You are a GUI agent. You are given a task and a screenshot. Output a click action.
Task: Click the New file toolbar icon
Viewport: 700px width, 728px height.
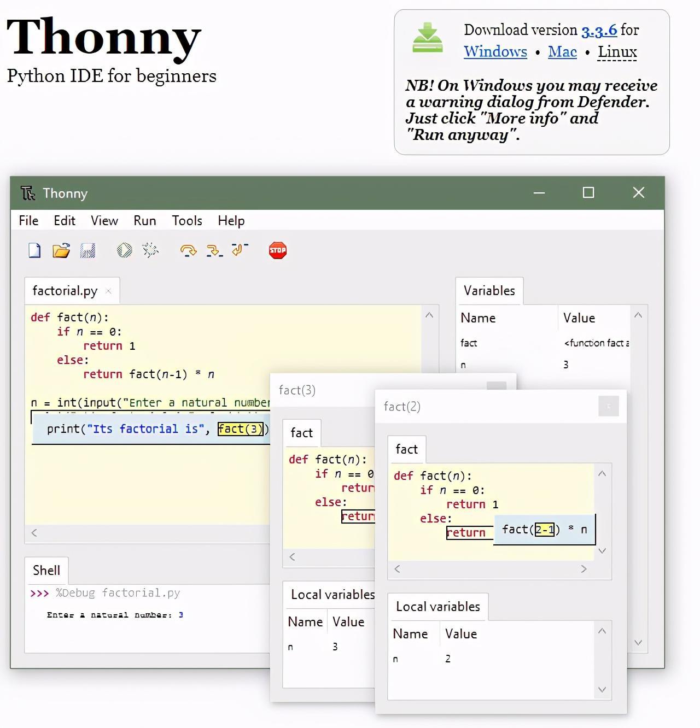[x=34, y=250]
